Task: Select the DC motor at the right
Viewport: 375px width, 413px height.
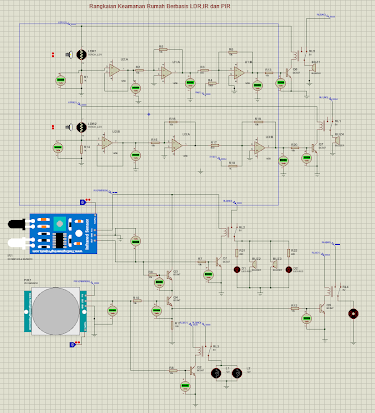Action: [353, 314]
